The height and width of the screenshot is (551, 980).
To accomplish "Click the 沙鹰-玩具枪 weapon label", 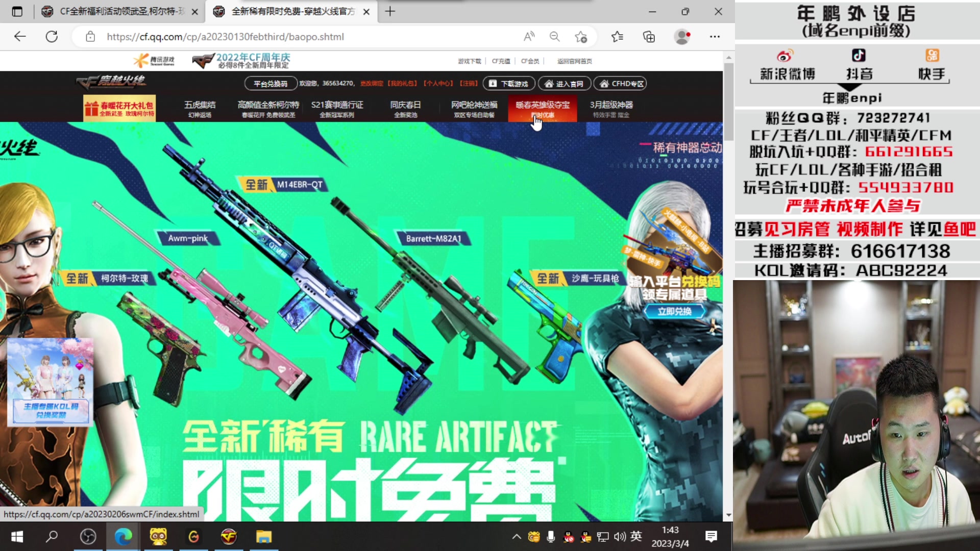I will tap(578, 279).
